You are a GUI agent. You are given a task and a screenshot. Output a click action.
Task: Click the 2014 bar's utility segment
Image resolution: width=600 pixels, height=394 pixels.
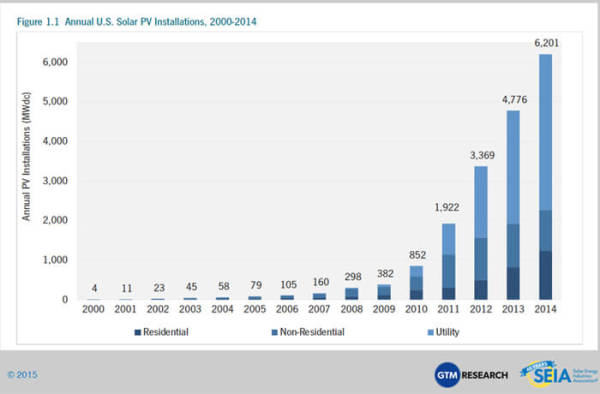pyautogui.click(x=545, y=132)
